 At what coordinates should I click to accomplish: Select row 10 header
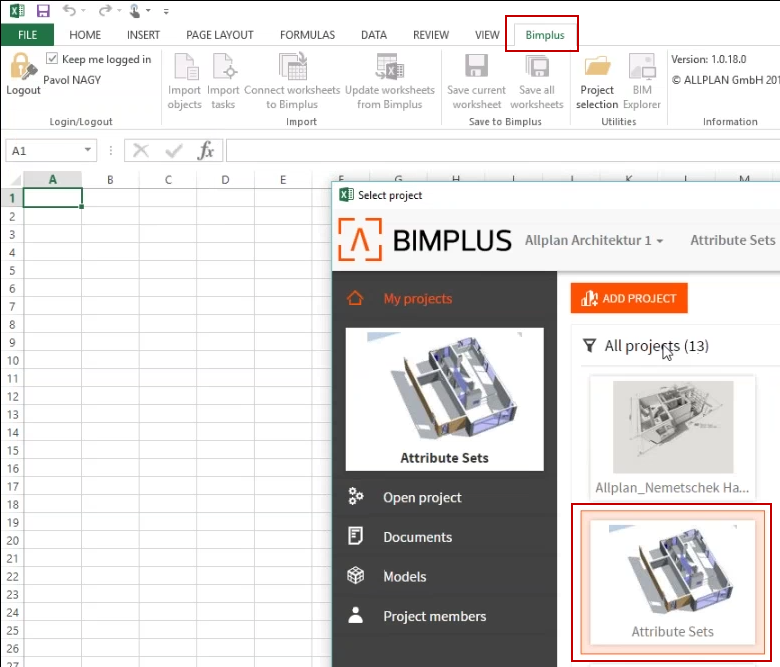click(12, 361)
